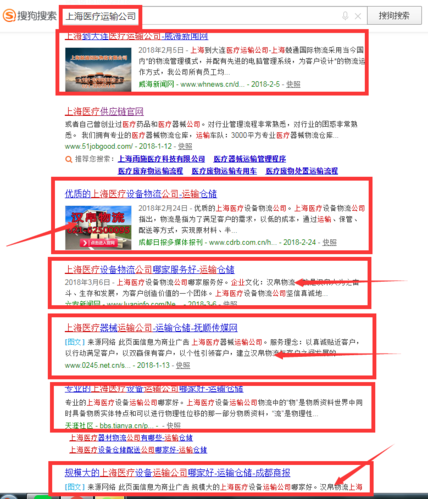Viewport: 428px width, 499px height.
Task: Click the www.51jobgood.com URL text
Action: coord(99,146)
